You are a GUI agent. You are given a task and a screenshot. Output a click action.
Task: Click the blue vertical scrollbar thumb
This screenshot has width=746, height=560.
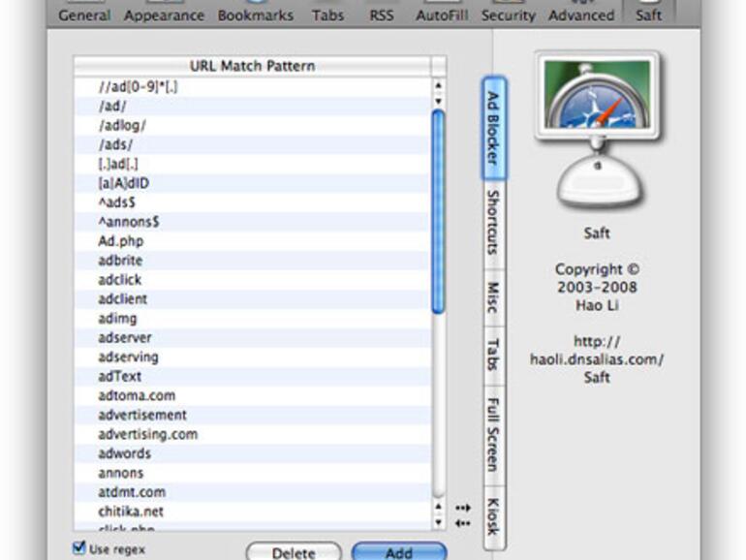438,212
